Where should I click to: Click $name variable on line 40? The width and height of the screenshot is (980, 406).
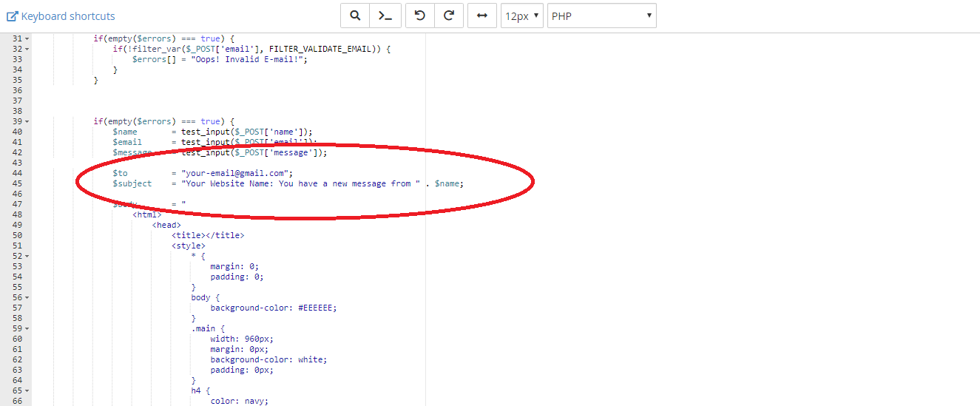[x=125, y=132]
